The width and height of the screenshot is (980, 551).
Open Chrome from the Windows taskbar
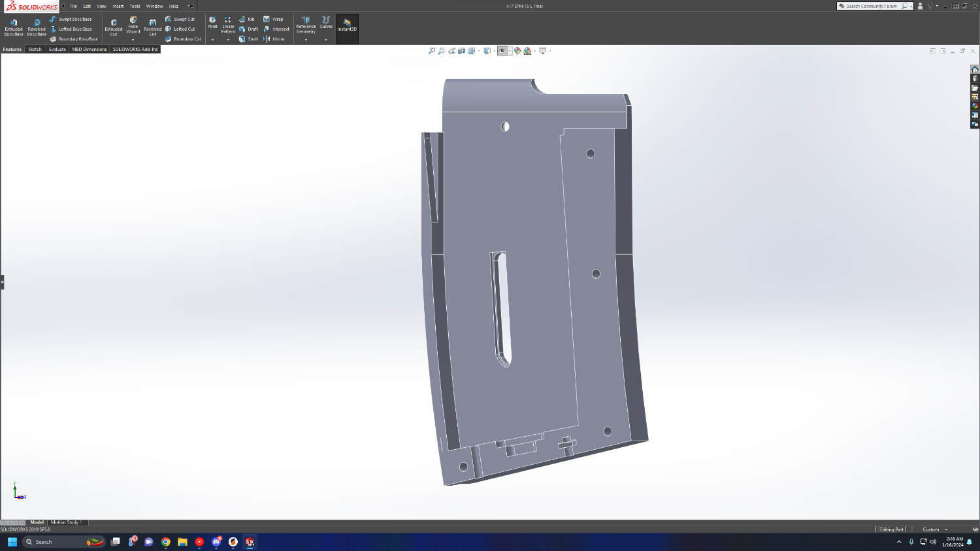[x=166, y=542]
